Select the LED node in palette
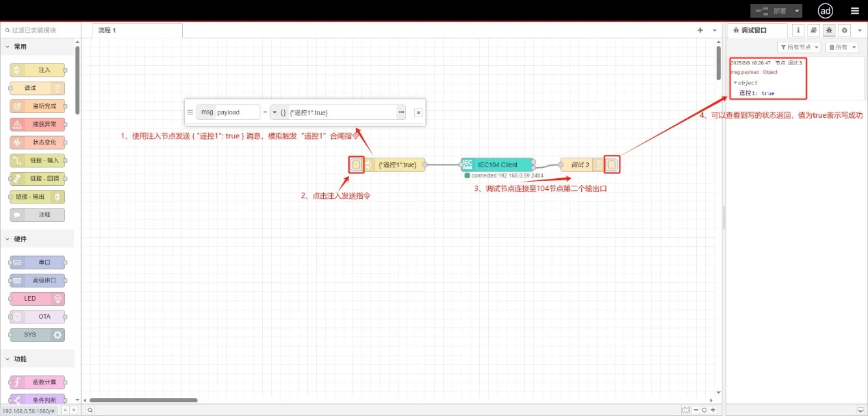 38,299
